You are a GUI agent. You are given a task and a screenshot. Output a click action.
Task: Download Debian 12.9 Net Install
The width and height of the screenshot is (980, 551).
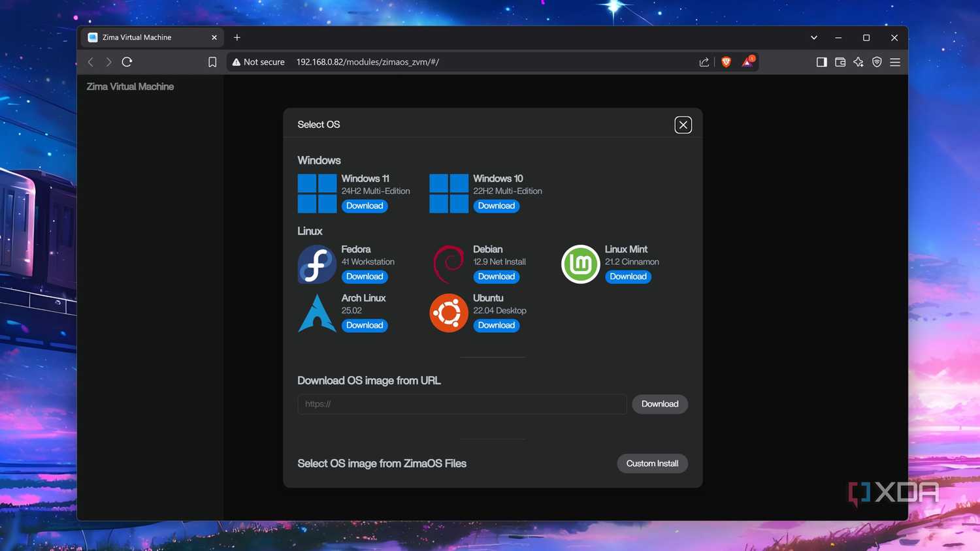pos(497,277)
